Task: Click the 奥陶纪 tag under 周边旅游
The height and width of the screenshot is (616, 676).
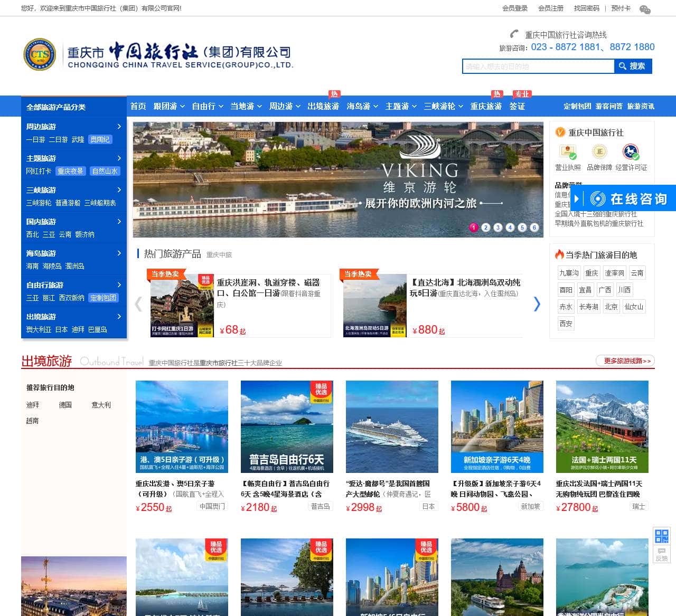Action: pyautogui.click(x=100, y=139)
